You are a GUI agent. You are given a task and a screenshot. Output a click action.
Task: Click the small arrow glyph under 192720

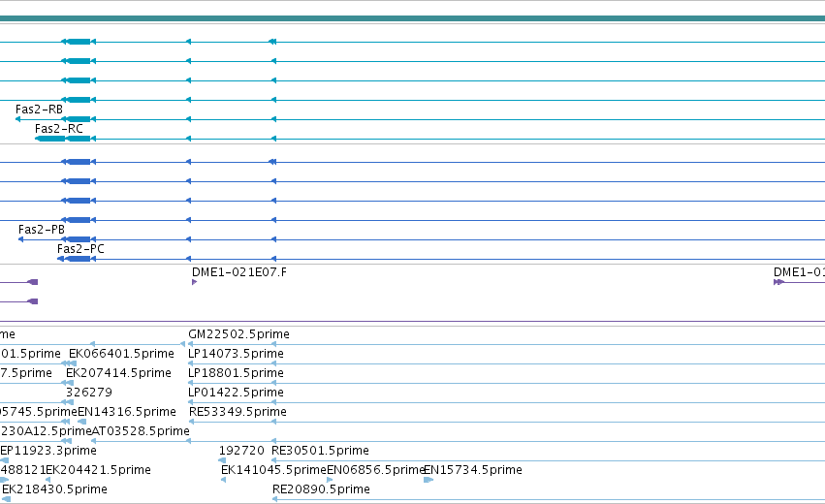pyautogui.click(x=221, y=460)
